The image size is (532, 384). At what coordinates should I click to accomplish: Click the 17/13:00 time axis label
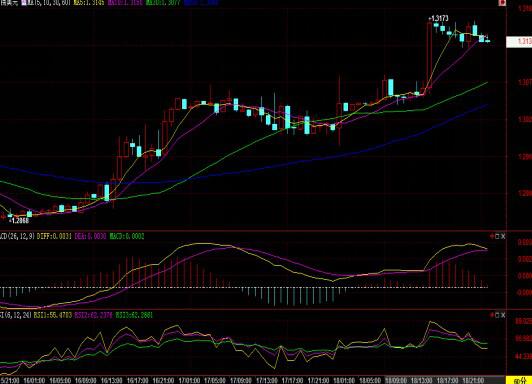click(267, 381)
